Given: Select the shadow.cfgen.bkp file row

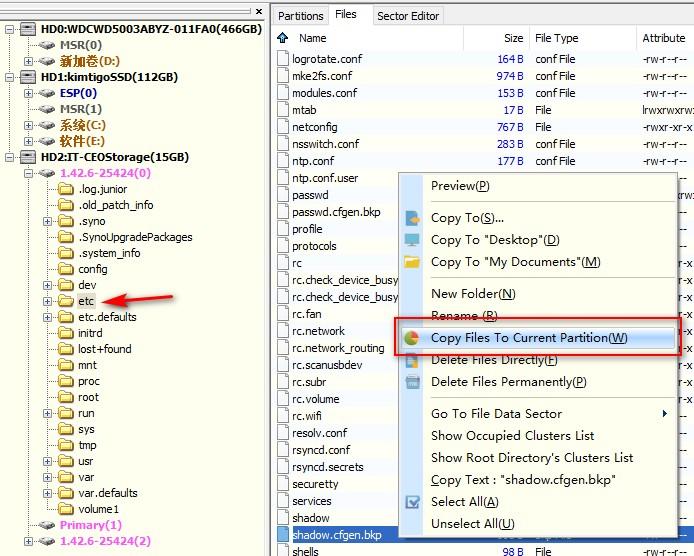Looking at the screenshot, I should [x=336, y=535].
